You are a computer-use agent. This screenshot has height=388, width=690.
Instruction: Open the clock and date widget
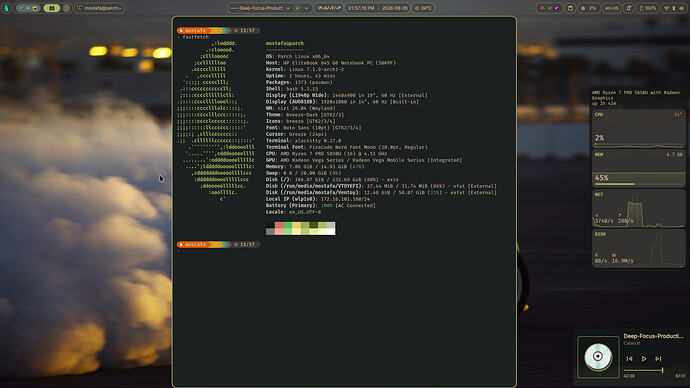click(x=378, y=8)
